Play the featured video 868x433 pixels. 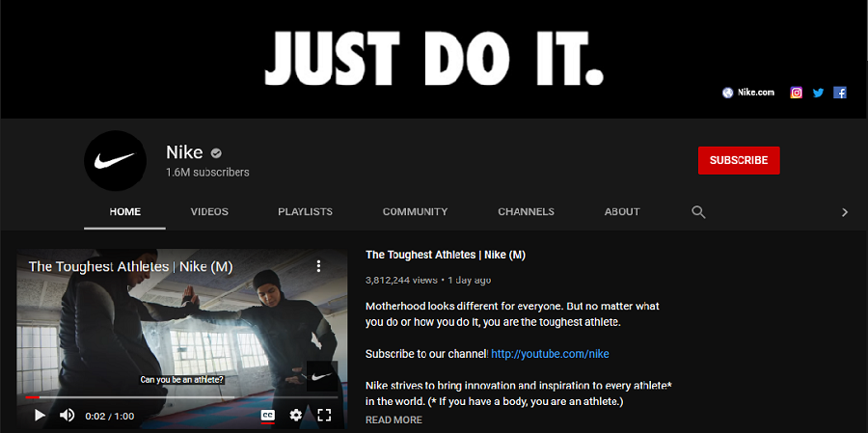pos(40,416)
